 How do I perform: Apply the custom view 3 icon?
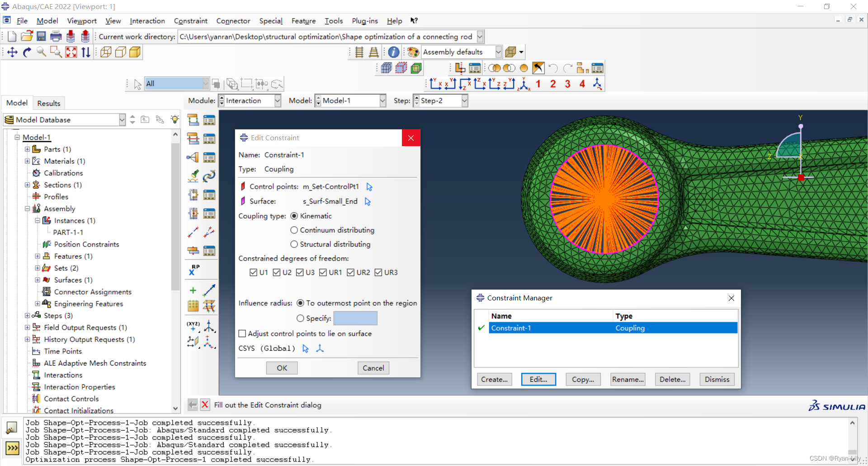(568, 84)
